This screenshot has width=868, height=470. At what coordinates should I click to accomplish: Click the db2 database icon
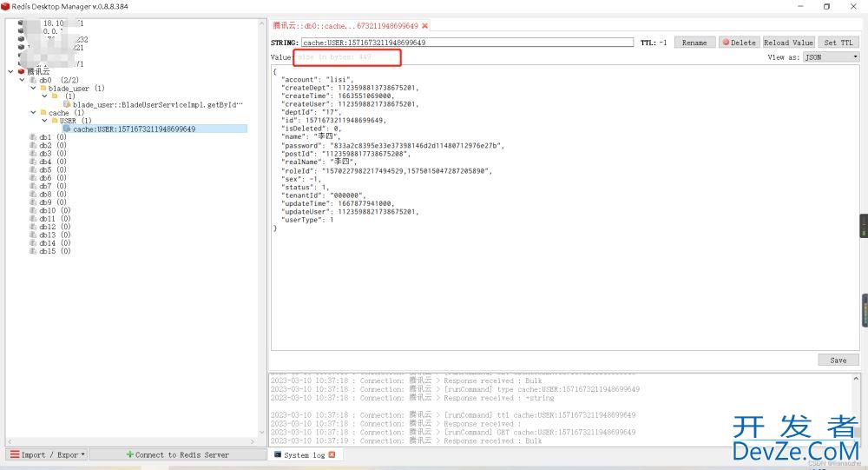(33, 145)
